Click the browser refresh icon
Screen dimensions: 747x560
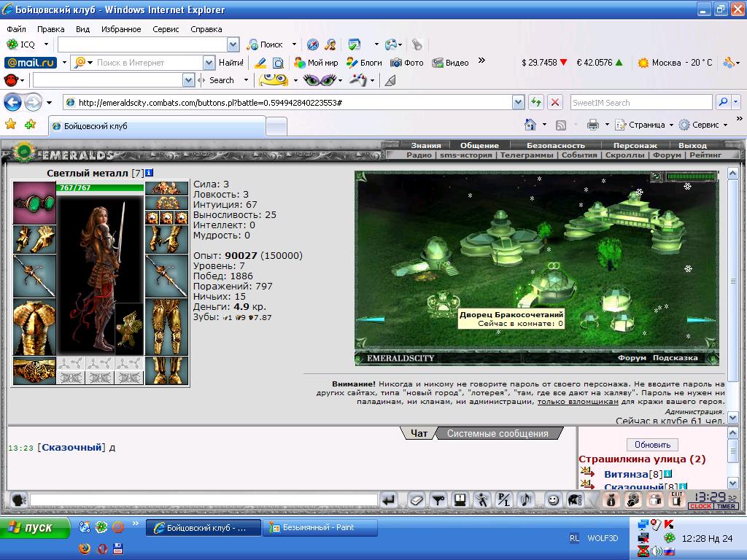(x=536, y=102)
